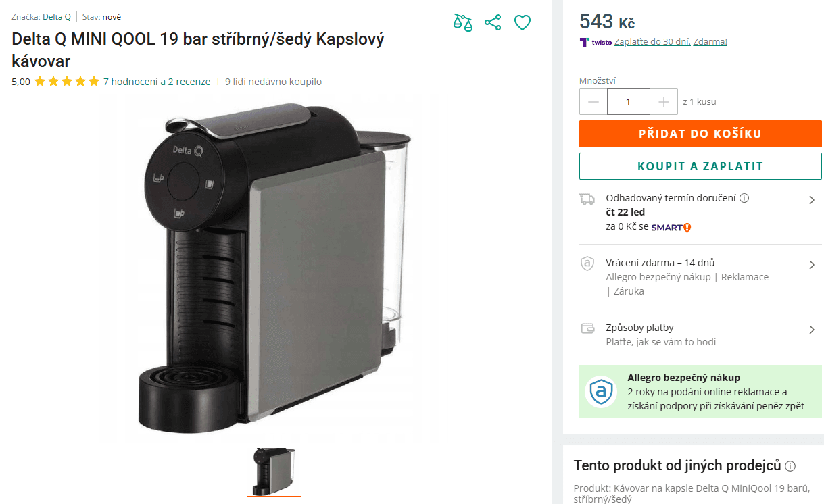This screenshot has width=824, height=504.
Task: Click the info icon beside Tento produkt od jiných prodejců
Action: tap(790, 465)
